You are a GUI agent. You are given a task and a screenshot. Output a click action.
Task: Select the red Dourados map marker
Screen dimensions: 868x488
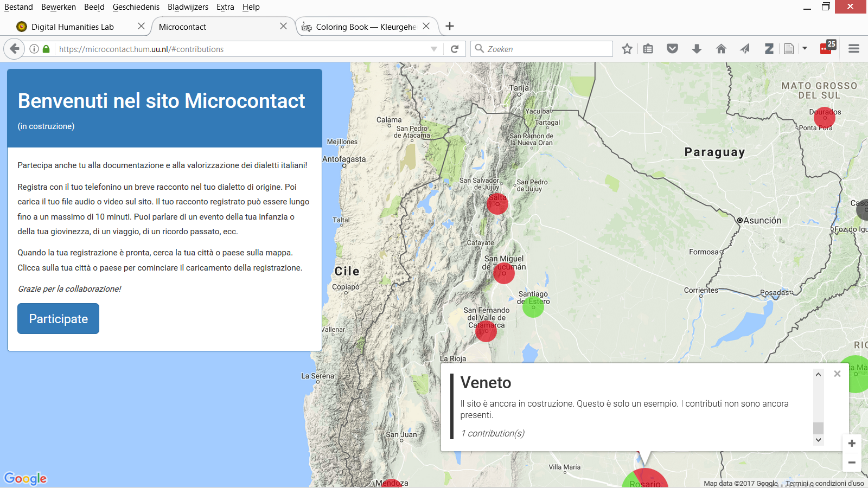pyautogui.click(x=825, y=117)
